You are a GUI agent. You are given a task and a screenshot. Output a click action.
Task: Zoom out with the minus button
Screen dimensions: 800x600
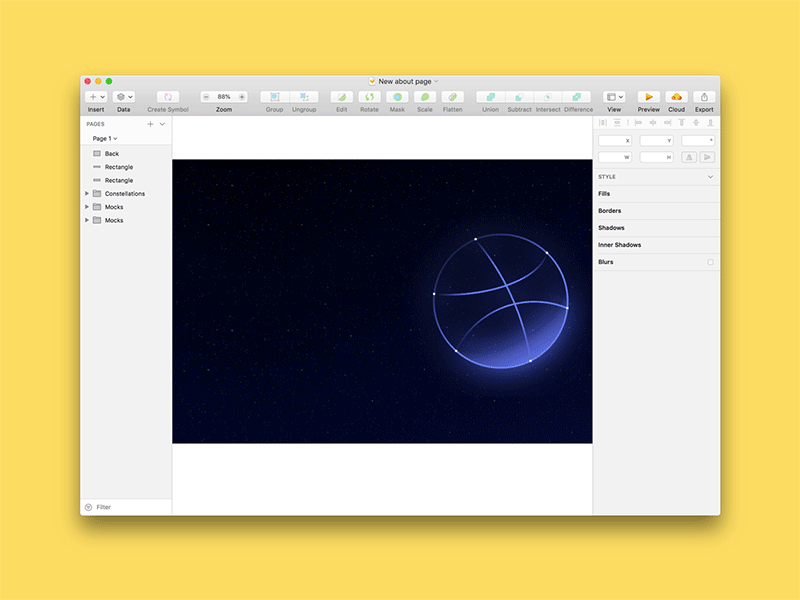tap(206, 96)
